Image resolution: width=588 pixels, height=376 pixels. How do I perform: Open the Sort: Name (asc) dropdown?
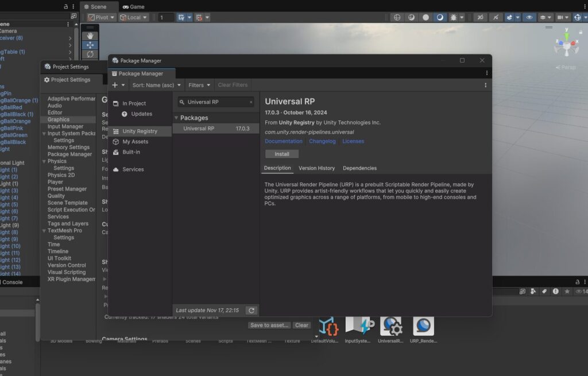[156, 85]
